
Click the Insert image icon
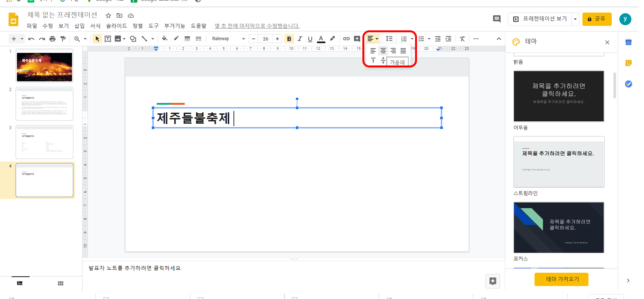pos(118,39)
